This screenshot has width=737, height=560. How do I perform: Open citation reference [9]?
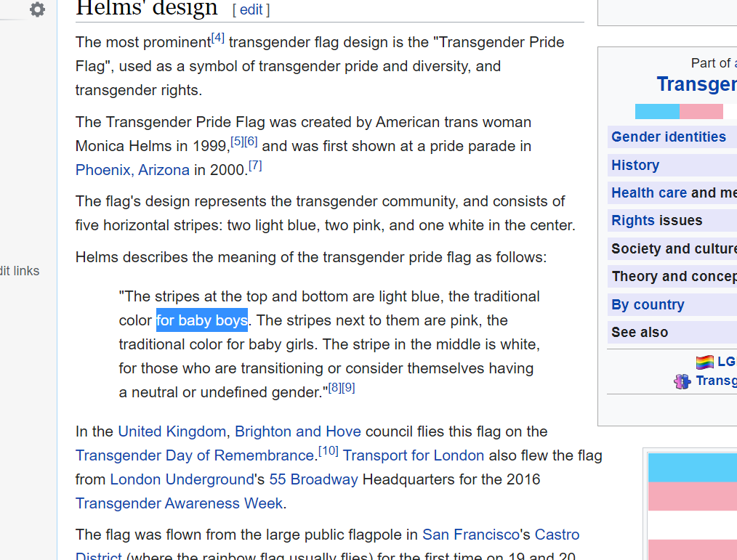coord(348,388)
